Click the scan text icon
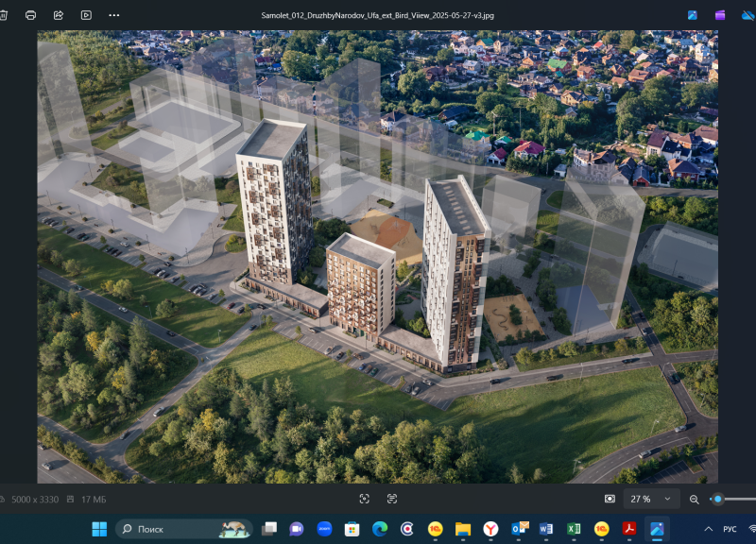 click(392, 499)
